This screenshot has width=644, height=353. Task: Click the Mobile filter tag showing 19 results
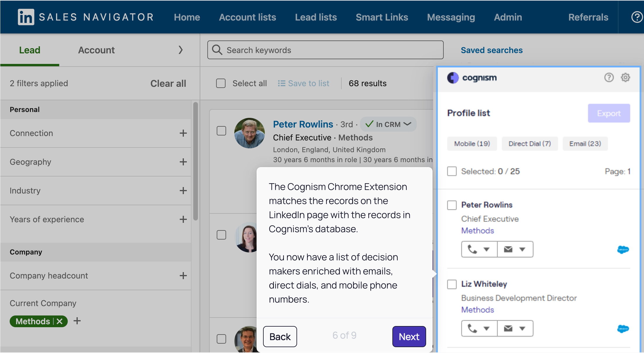[471, 143]
